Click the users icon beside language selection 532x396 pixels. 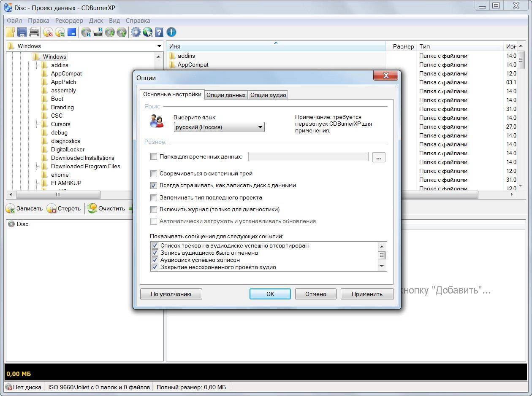(157, 121)
